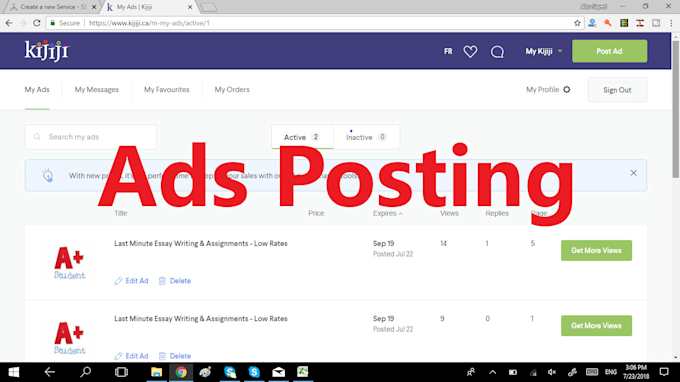Toggle the volume mute icon in tray
Viewport: 680px width, 382px height.
(552, 372)
